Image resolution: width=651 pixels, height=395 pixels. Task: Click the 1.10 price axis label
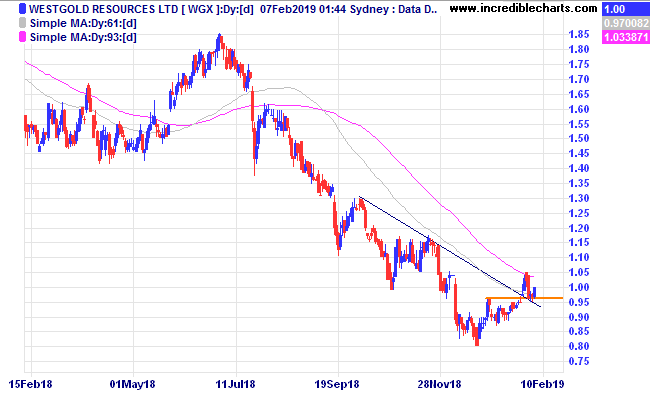[578, 257]
